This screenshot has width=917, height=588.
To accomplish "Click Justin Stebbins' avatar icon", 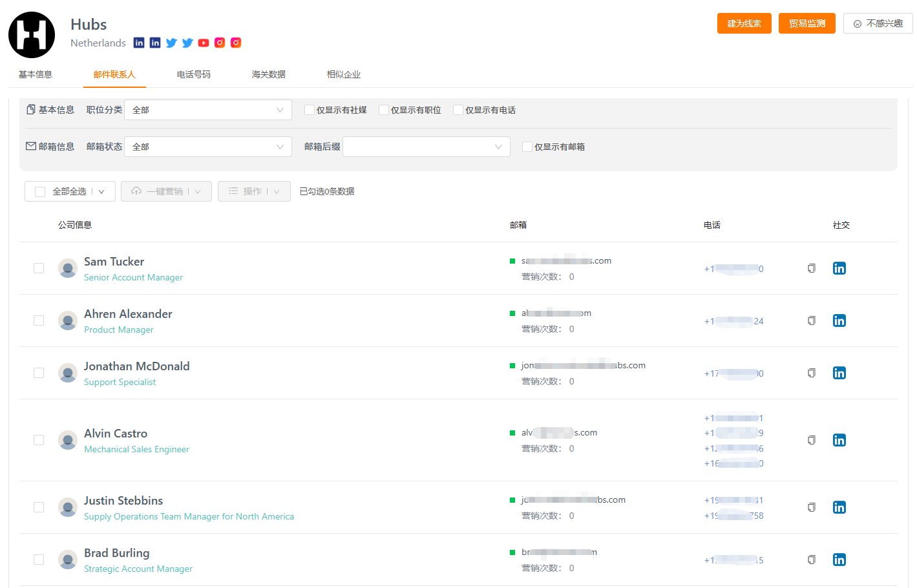I will [x=68, y=507].
